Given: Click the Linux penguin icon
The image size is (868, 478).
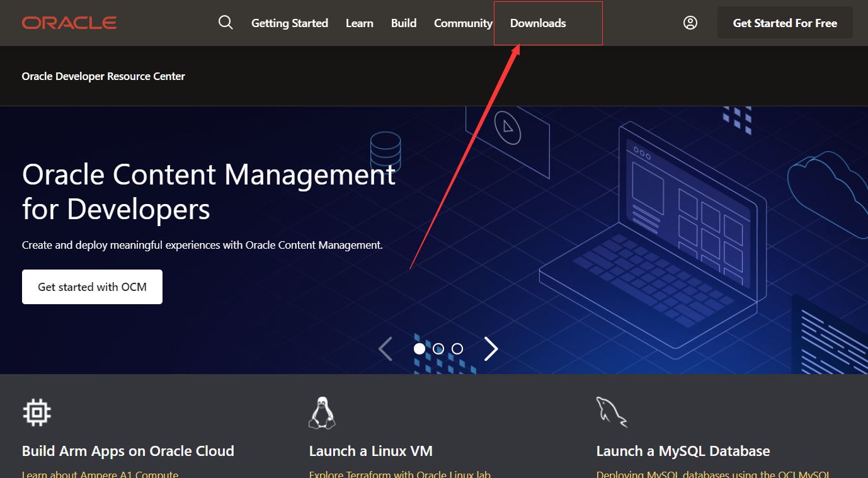Looking at the screenshot, I should click(322, 413).
